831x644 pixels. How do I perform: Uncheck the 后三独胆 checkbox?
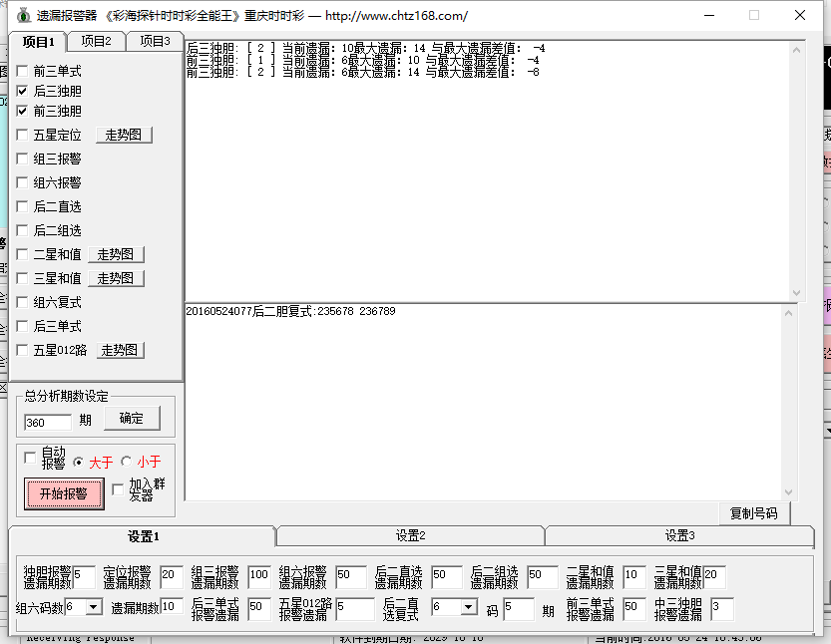click(23, 91)
